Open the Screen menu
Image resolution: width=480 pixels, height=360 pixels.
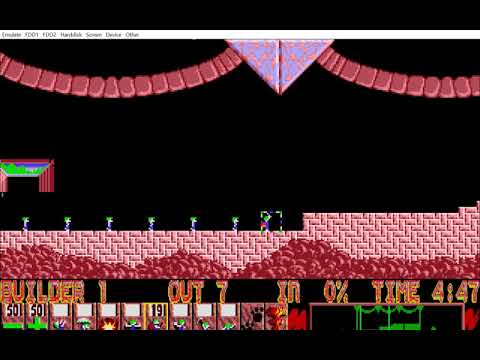[x=94, y=35]
